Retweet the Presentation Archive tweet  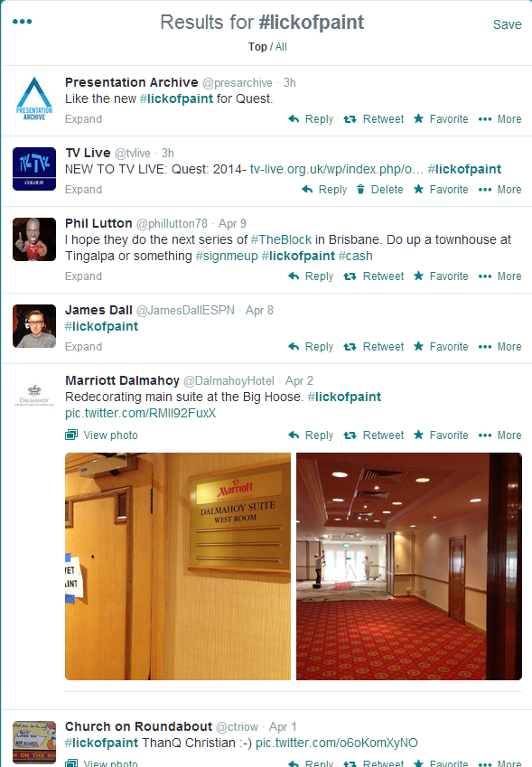point(374,119)
